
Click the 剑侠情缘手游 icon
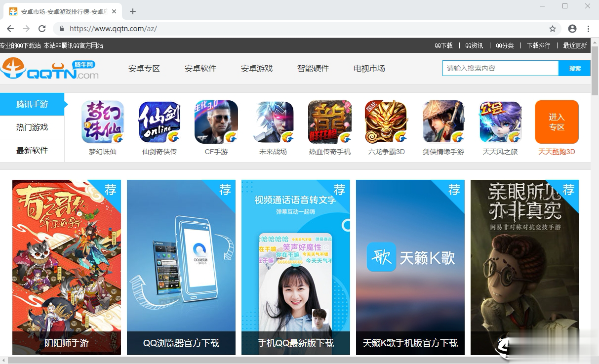(x=443, y=121)
